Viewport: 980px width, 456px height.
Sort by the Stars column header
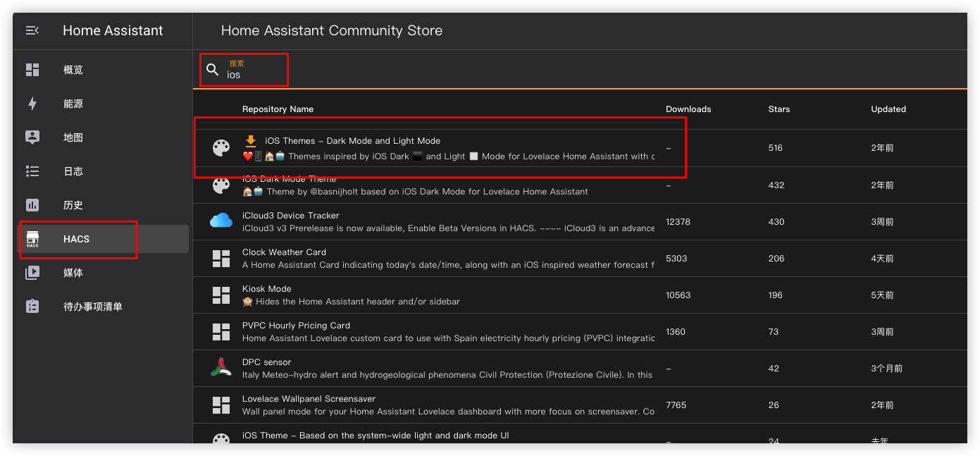point(779,109)
